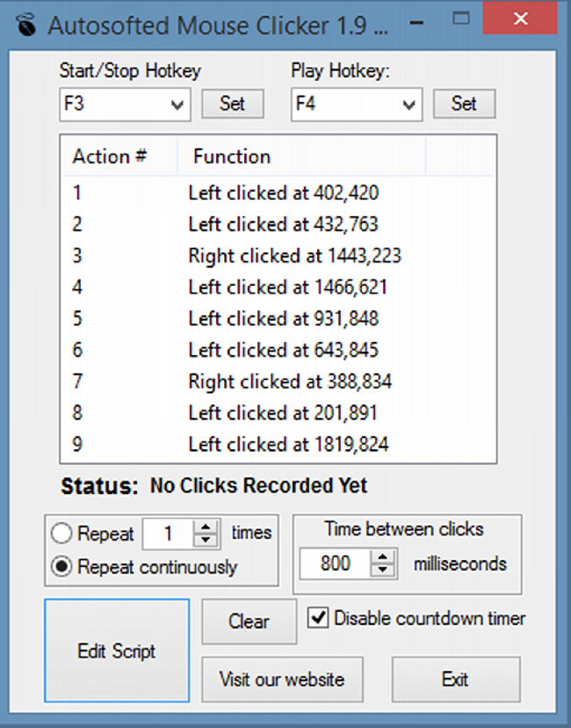Decrease time between clicks with down arrow
571x728 pixels.
[x=383, y=571]
